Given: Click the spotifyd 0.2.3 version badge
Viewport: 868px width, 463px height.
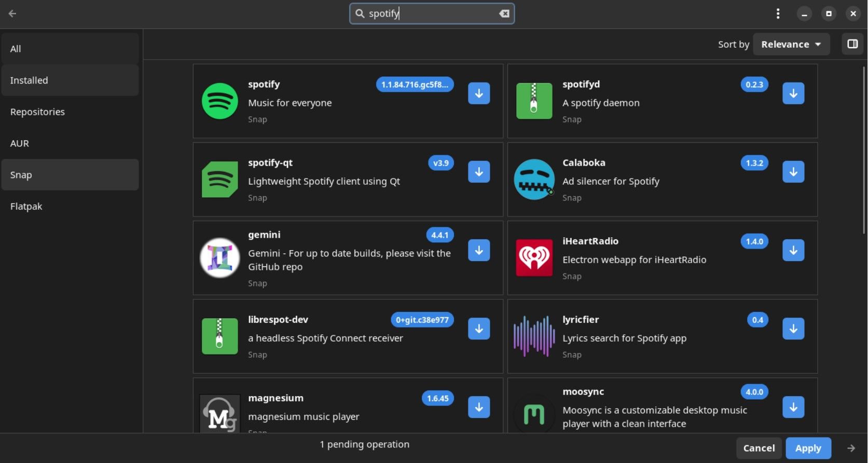Looking at the screenshot, I should coord(754,85).
